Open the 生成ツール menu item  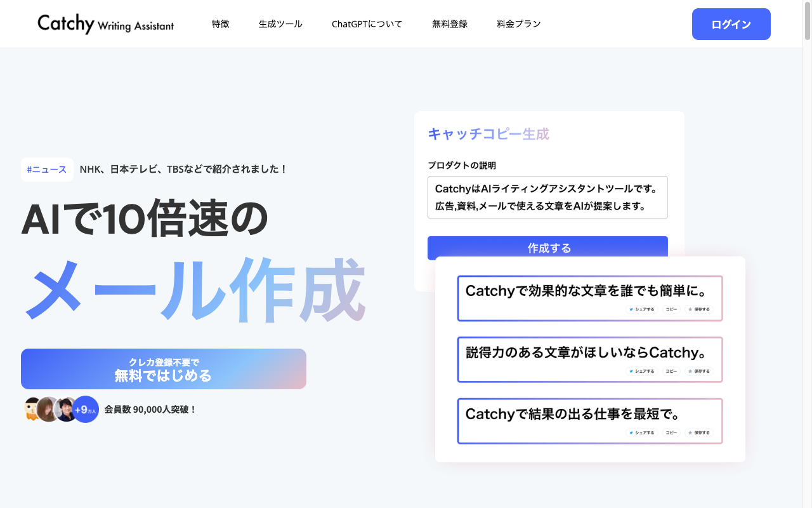[280, 24]
